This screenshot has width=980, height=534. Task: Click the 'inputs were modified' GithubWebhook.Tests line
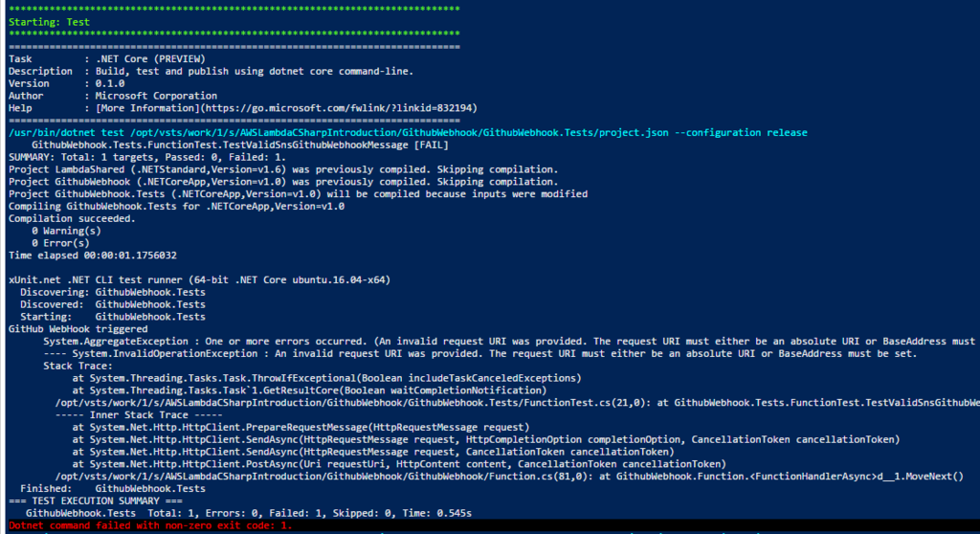(299, 194)
